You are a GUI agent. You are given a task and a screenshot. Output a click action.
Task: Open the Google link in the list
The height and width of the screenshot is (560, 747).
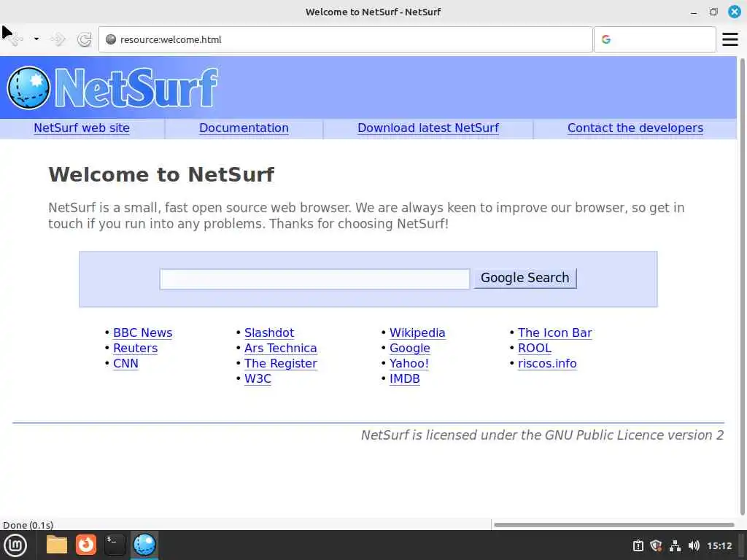coord(410,348)
